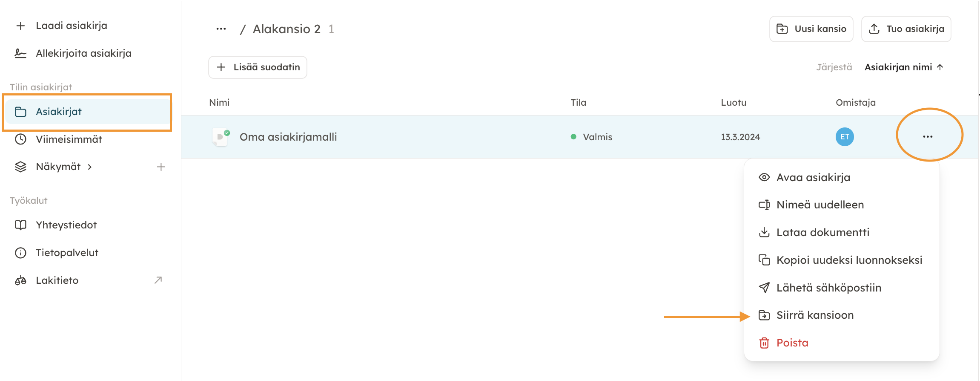Click the ET owner avatar
980x381 pixels.
coord(845,137)
